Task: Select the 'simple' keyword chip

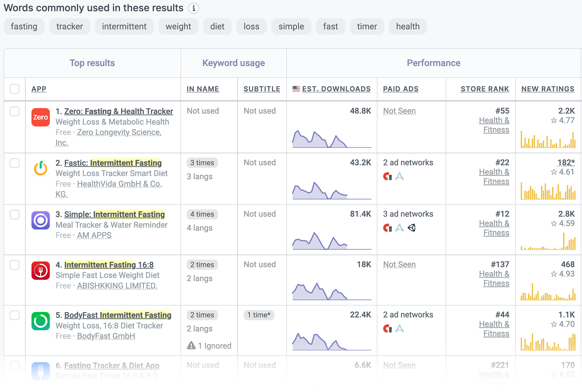Action: point(291,27)
